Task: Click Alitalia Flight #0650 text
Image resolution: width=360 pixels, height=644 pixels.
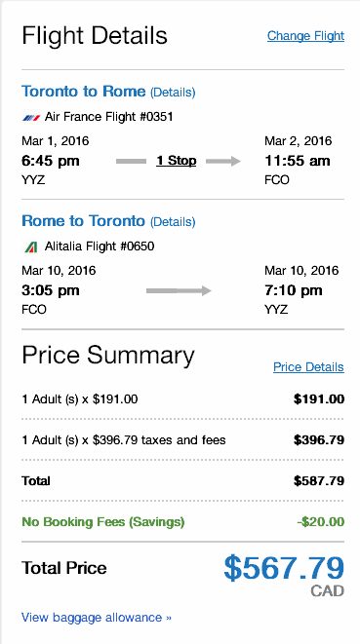Action: (100, 246)
